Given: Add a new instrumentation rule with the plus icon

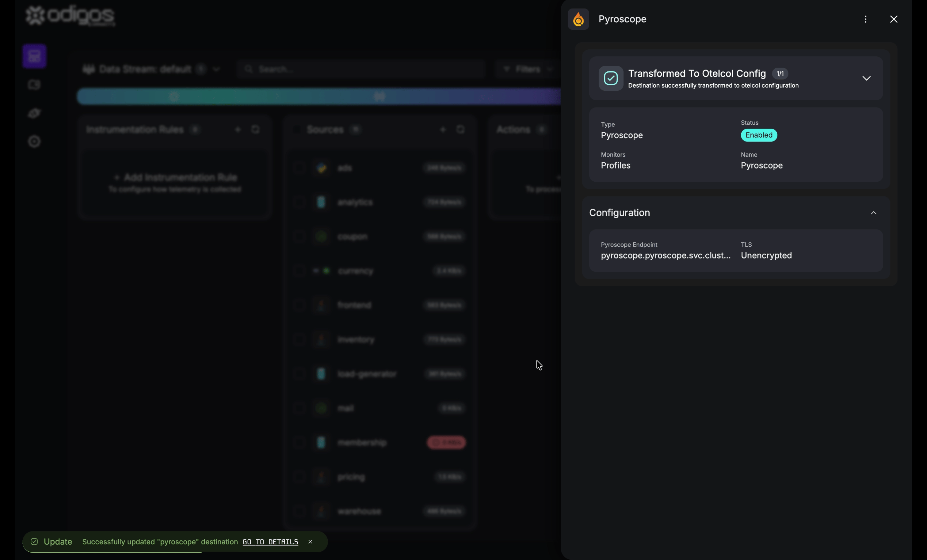Looking at the screenshot, I should (238, 130).
